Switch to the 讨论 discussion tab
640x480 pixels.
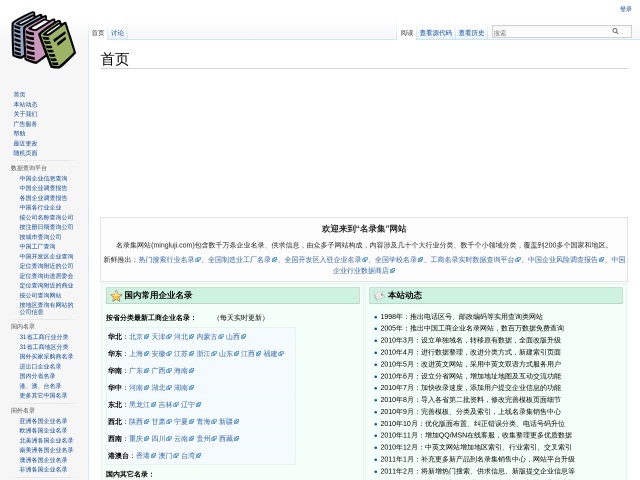(117, 33)
